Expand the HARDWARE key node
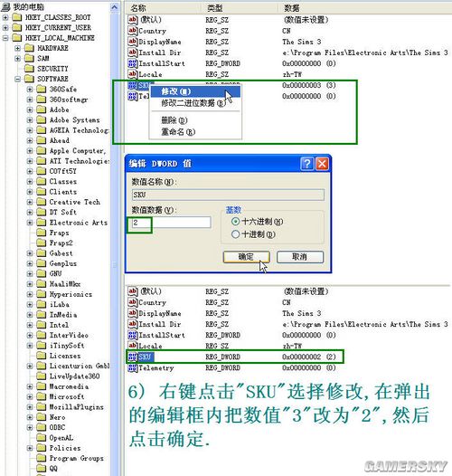 pos(17,48)
